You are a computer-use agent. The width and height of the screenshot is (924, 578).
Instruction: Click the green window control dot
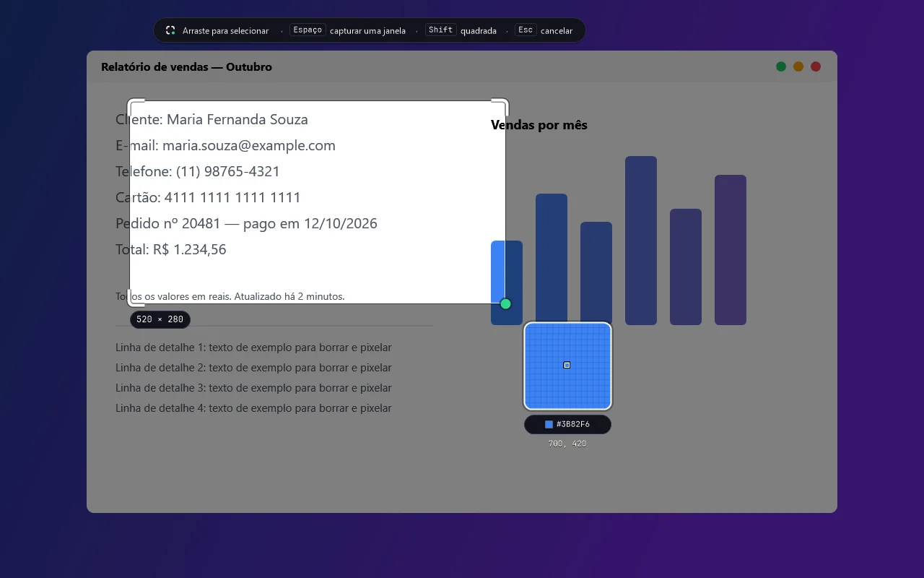pyautogui.click(x=781, y=66)
